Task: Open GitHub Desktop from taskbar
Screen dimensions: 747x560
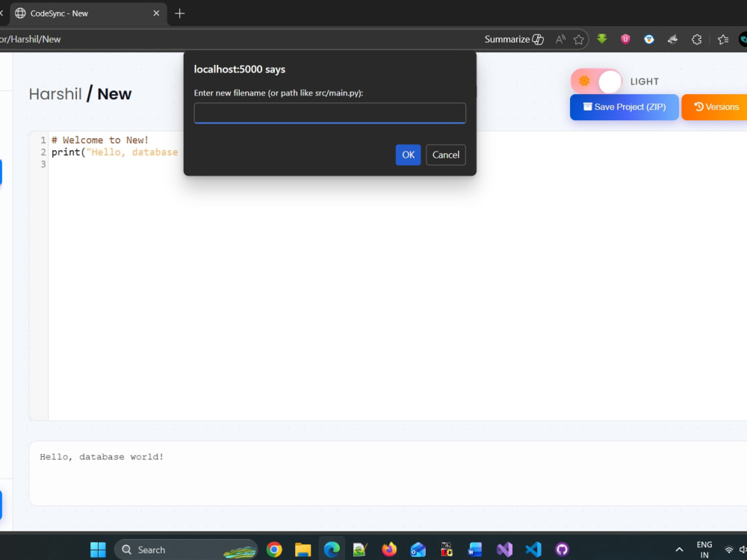Action: point(562,550)
